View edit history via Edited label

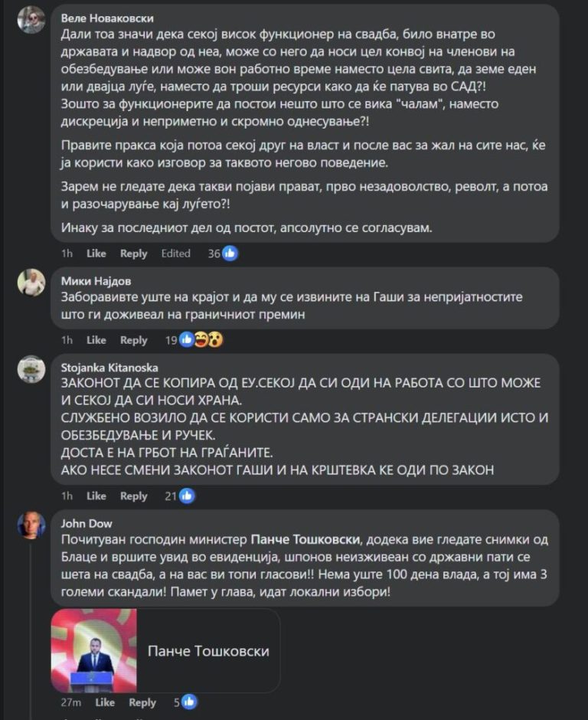pyautogui.click(x=176, y=254)
